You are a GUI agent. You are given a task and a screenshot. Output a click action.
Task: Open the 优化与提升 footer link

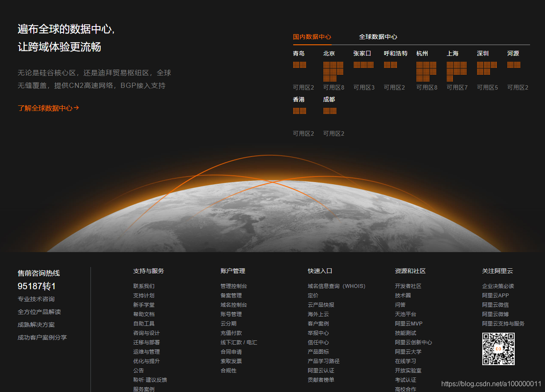pos(146,361)
